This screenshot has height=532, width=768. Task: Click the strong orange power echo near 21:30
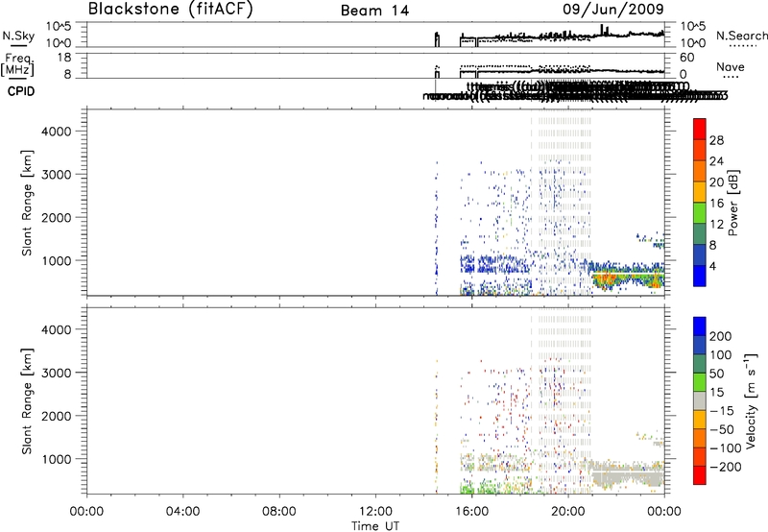[608, 280]
